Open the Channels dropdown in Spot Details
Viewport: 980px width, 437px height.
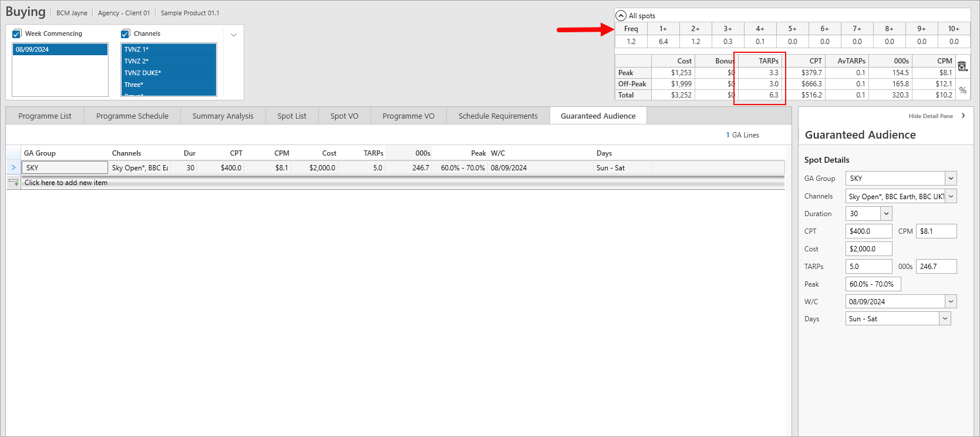click(951, 196)
